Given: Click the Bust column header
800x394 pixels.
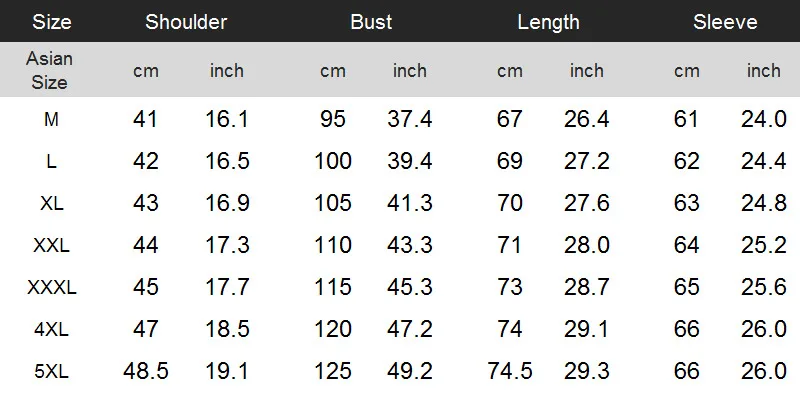Looking at the screenshot, I should click(371, 22).
